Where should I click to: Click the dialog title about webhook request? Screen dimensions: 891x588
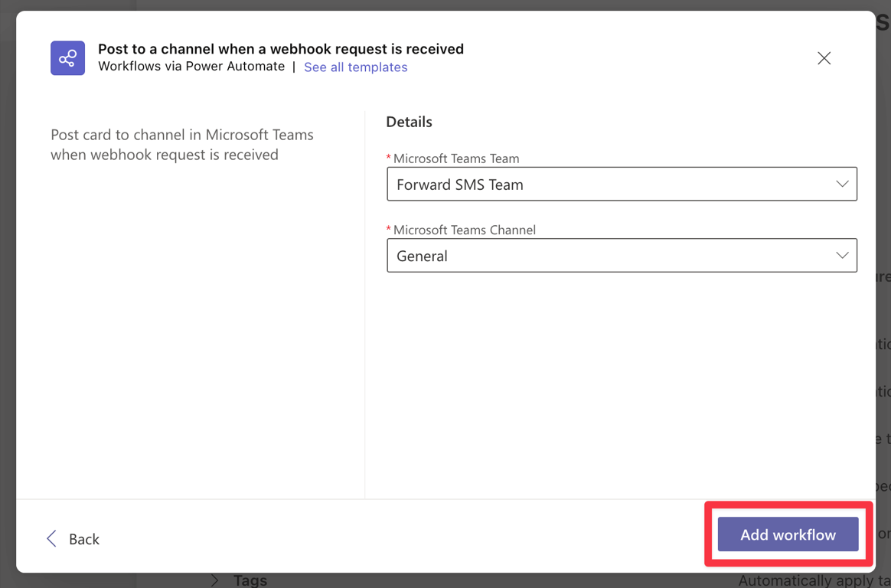click(x=280, y=49)
